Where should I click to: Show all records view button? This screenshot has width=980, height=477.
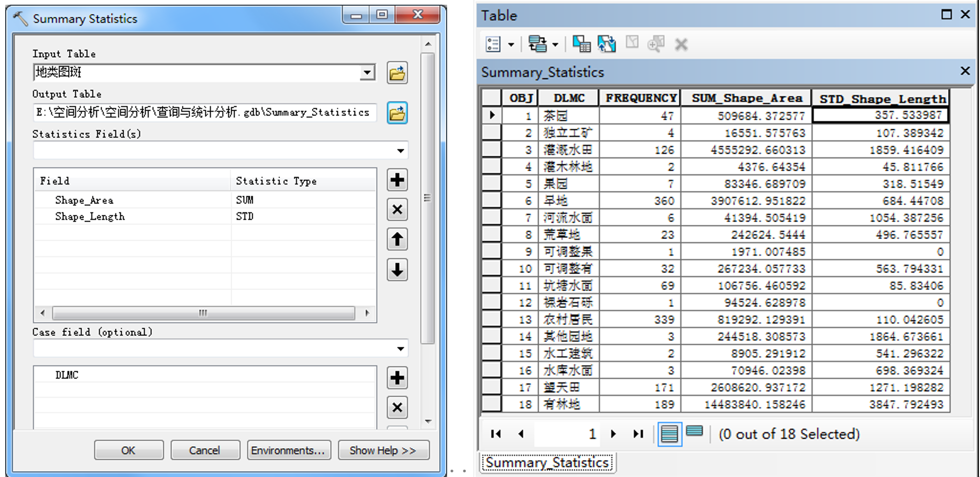[669, 434]
